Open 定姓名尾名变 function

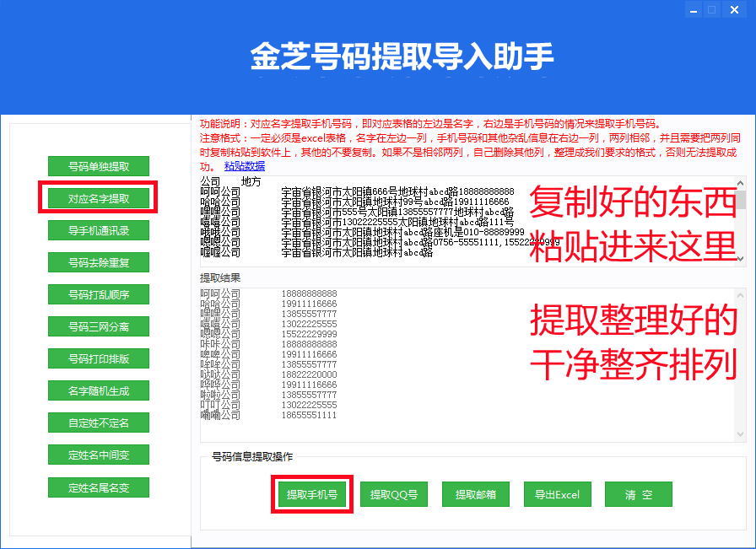point(99,487)
